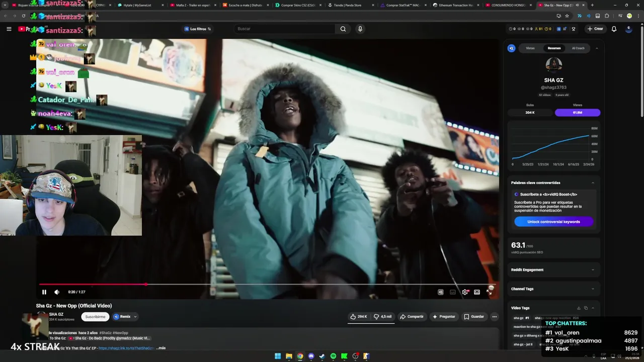The height and width of the screenshot is (362, 644).
Task: Click the SHA GZ avatar in vidIQ panel
Action: (553, 65)
